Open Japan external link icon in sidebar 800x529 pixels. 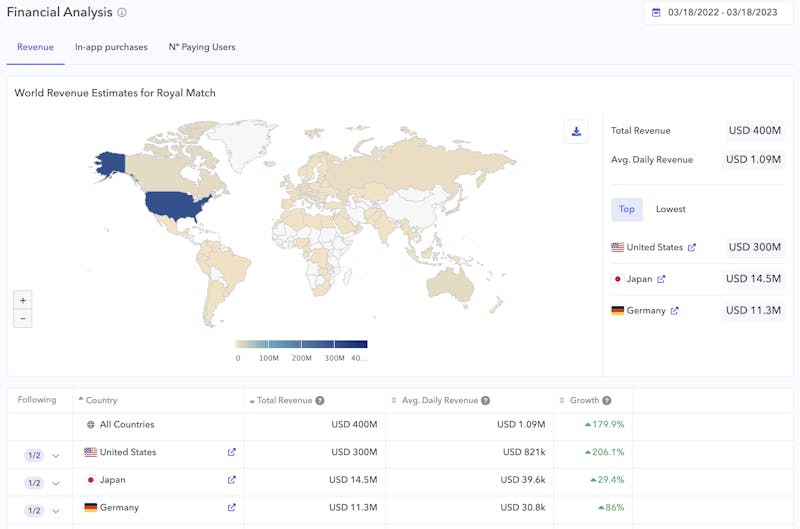tap(661, 279)
